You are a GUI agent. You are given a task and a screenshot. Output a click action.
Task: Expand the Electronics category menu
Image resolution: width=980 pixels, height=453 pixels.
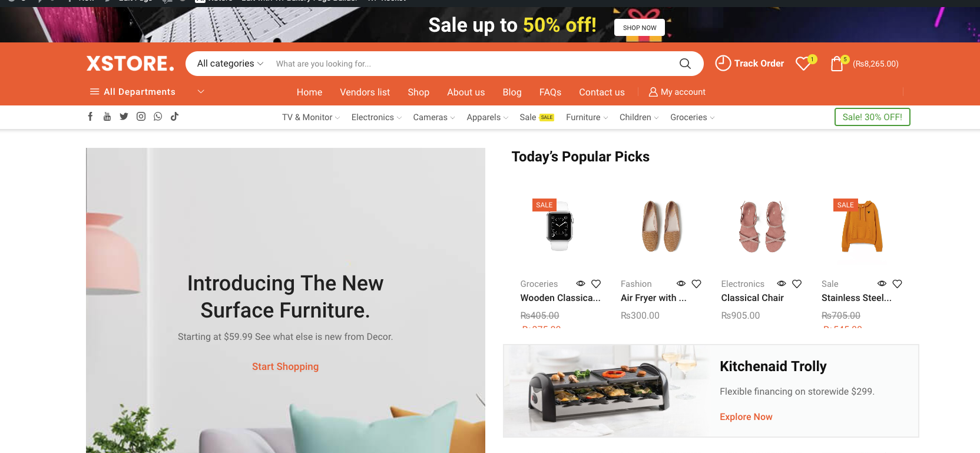pyautogui.click(x=376, y=117)
